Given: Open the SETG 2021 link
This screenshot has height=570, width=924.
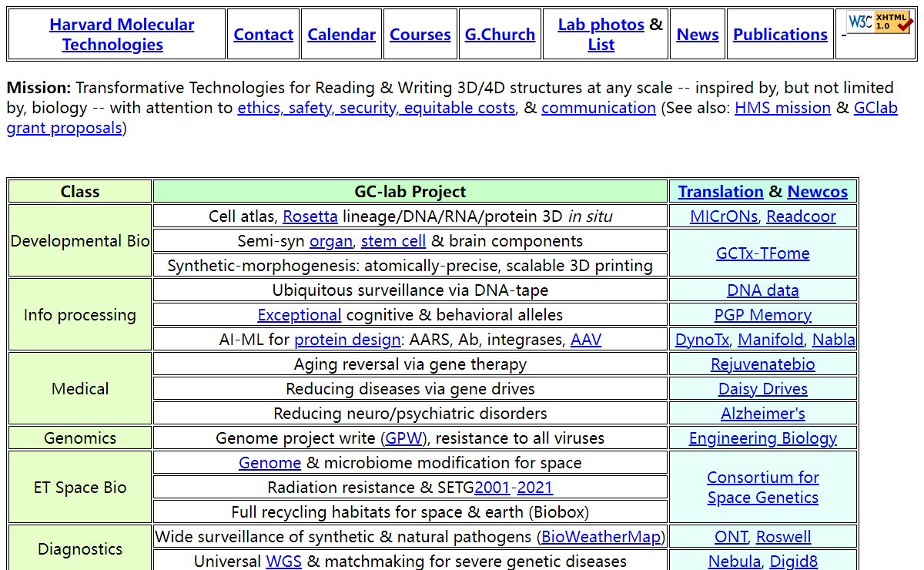Looking at the screenshot, I should [534, 488].
